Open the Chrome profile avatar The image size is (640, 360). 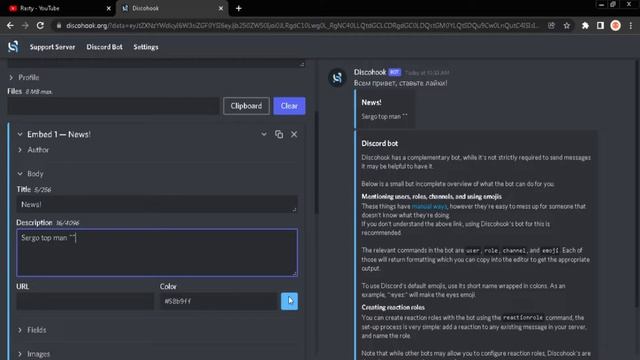(616, 25)
